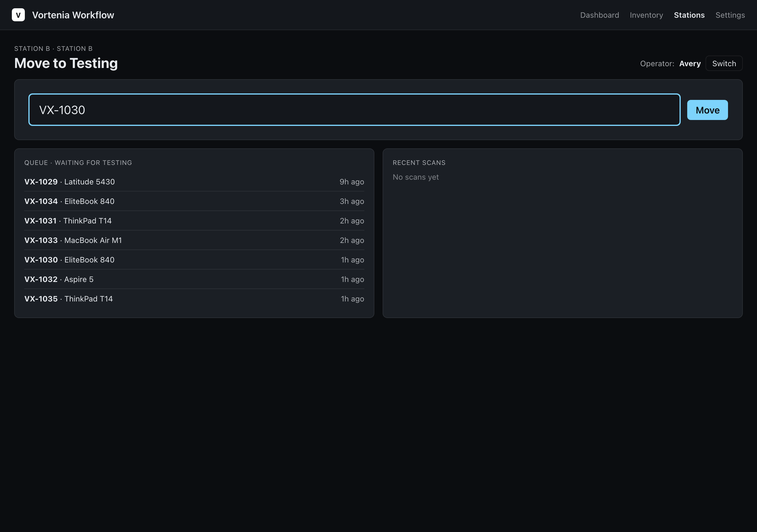757x532 pixels.
Task: Click the Move to Testing heading
Action: 66,63
